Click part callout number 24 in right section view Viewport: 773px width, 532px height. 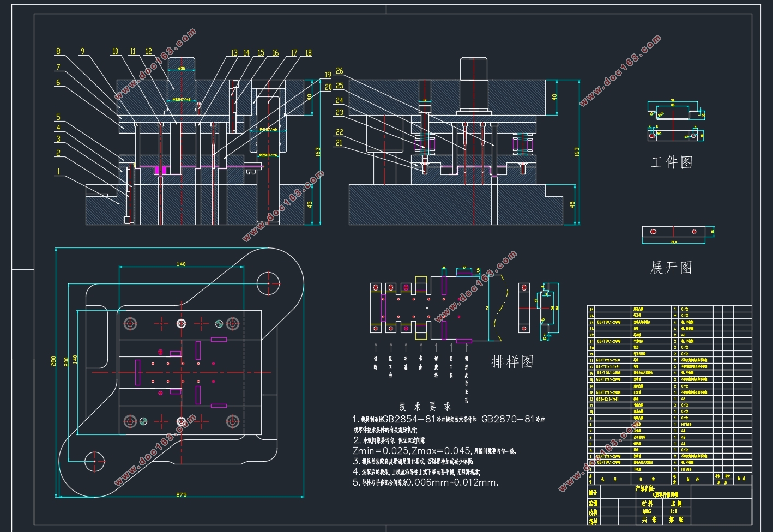coord(340,100)
